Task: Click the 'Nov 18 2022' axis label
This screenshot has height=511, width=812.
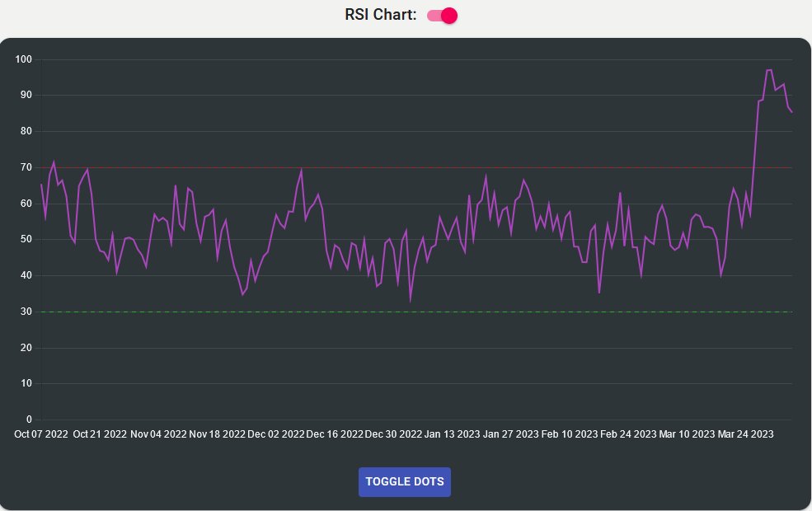Action: [x=217, y=434]
